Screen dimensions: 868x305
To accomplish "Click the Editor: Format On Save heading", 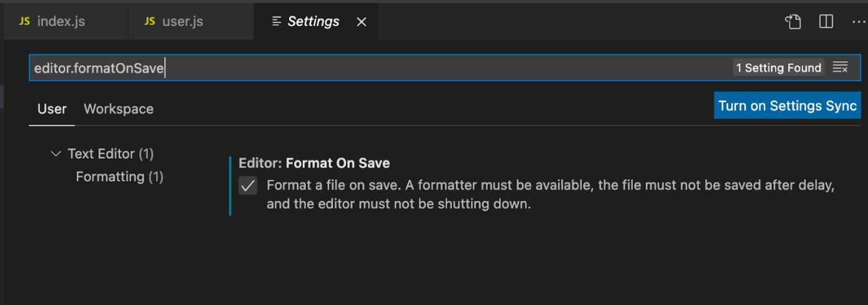I will [314, 163].
